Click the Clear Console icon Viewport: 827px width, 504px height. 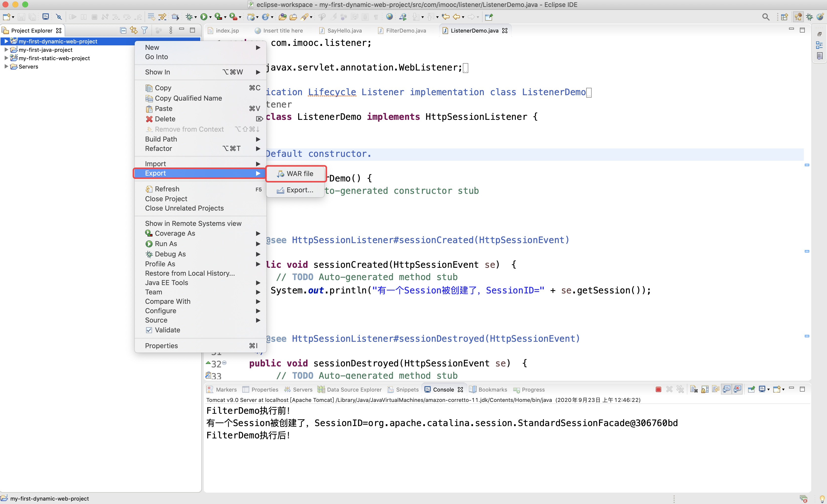694,389
